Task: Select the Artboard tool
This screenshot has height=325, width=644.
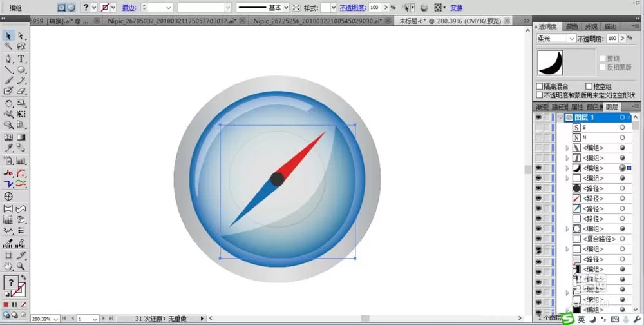Action: (x=8, y=255)
